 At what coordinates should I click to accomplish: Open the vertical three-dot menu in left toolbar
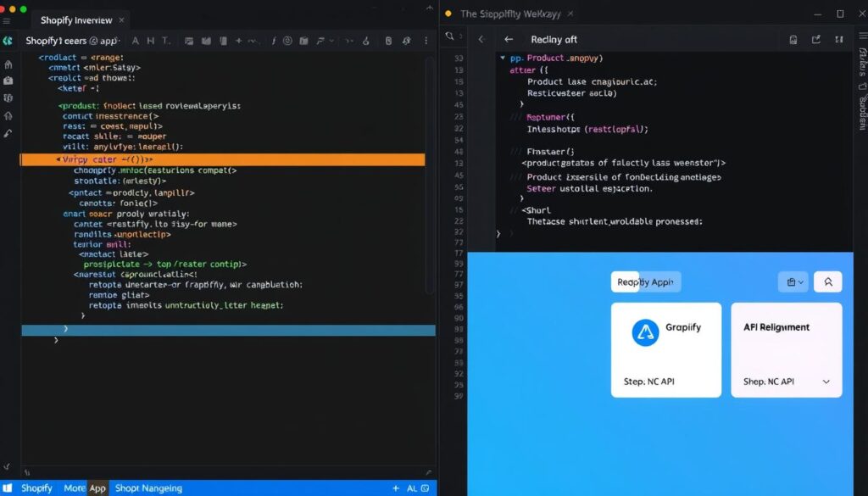tap(426, 41)
